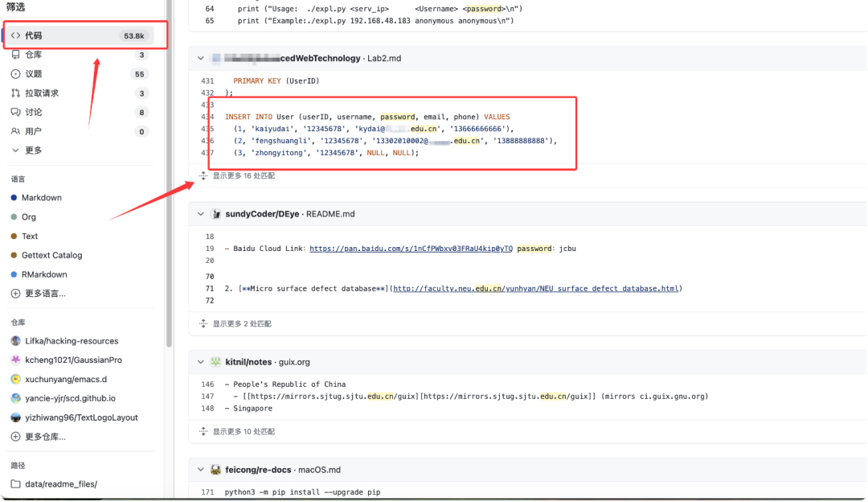Click the pull request icon beside 拉取请求
This screenshot has height=502, width=868.
pos(15,93)
